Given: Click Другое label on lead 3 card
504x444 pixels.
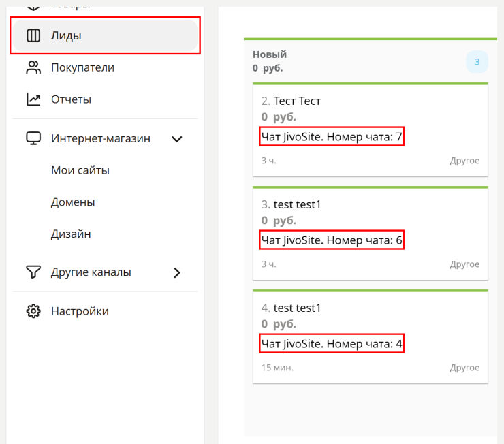Looking at the screenshot, I should (464, 264).
